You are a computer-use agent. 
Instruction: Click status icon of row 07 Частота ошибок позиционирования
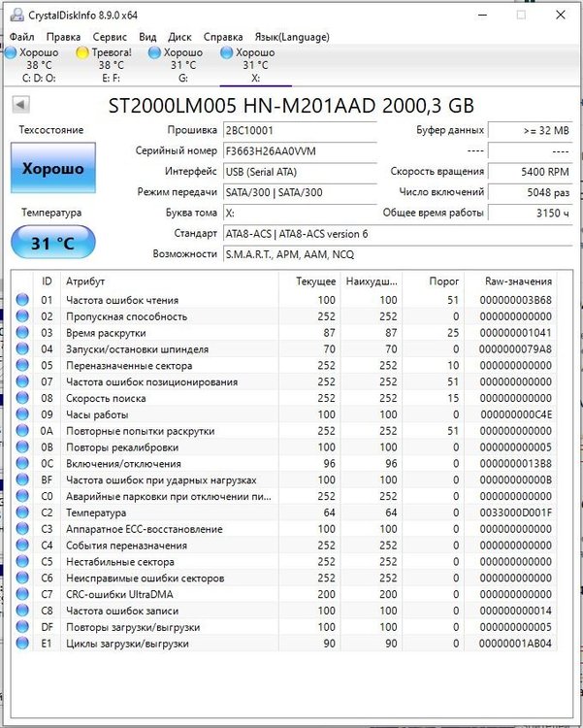pos(22,381)
